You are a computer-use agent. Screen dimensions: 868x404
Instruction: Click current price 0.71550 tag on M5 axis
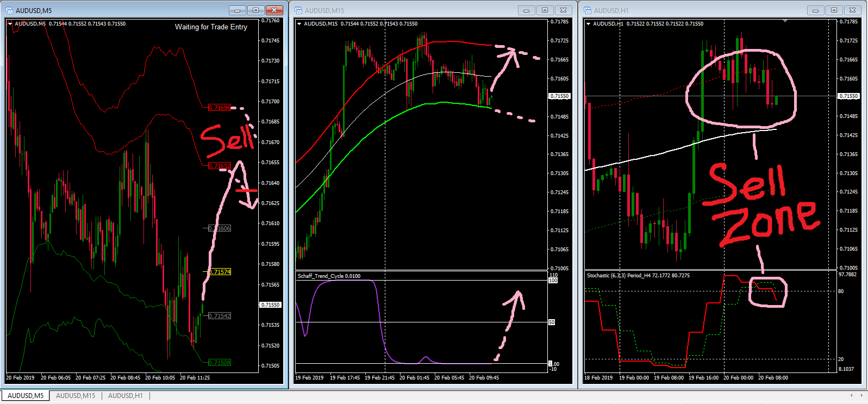point(270,305)
